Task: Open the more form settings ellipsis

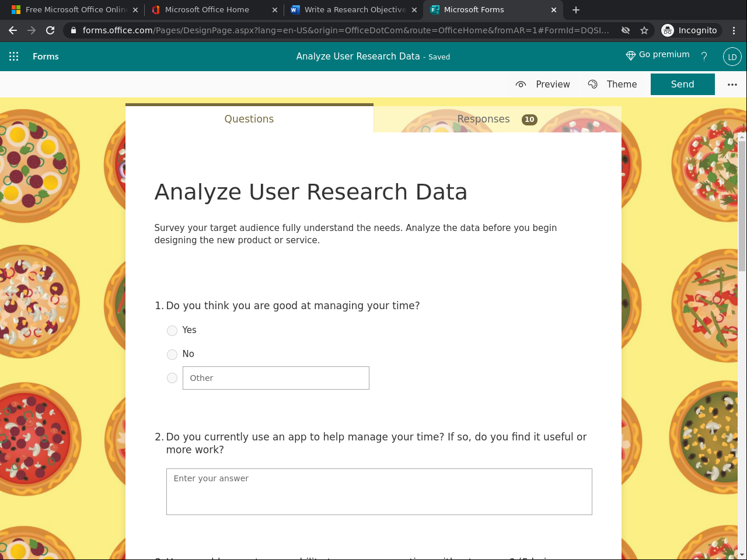Action: coord(732,85)
